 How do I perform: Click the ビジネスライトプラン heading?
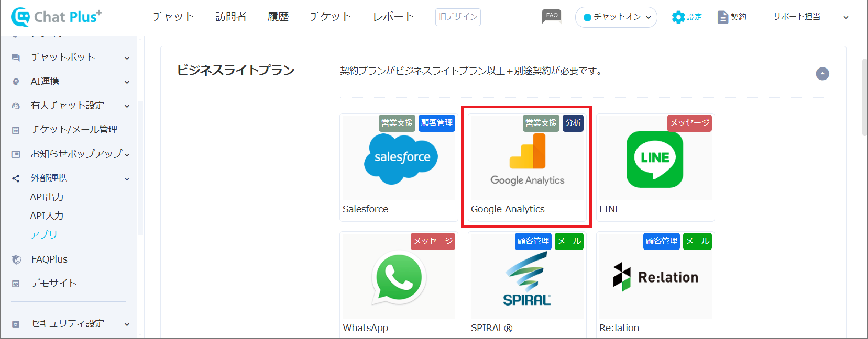pos(236,70)
